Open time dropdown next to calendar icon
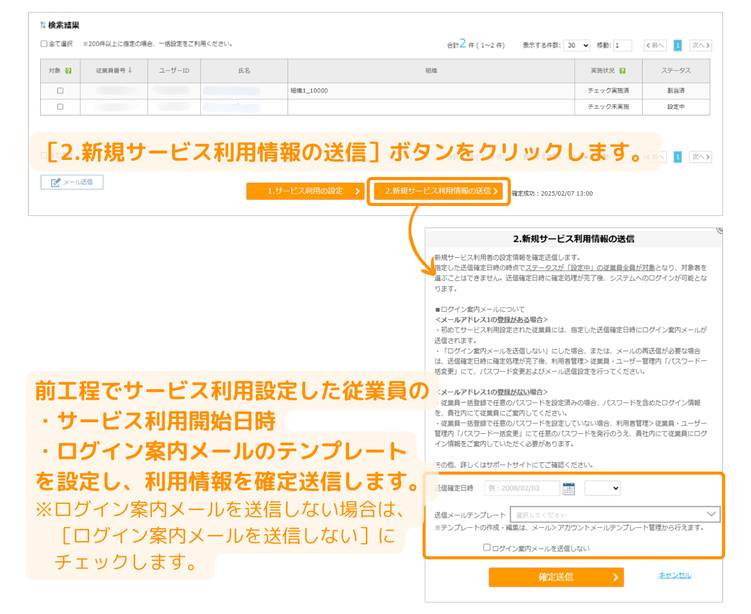Screen dimensions: 751x614 [x=602, y=489]
